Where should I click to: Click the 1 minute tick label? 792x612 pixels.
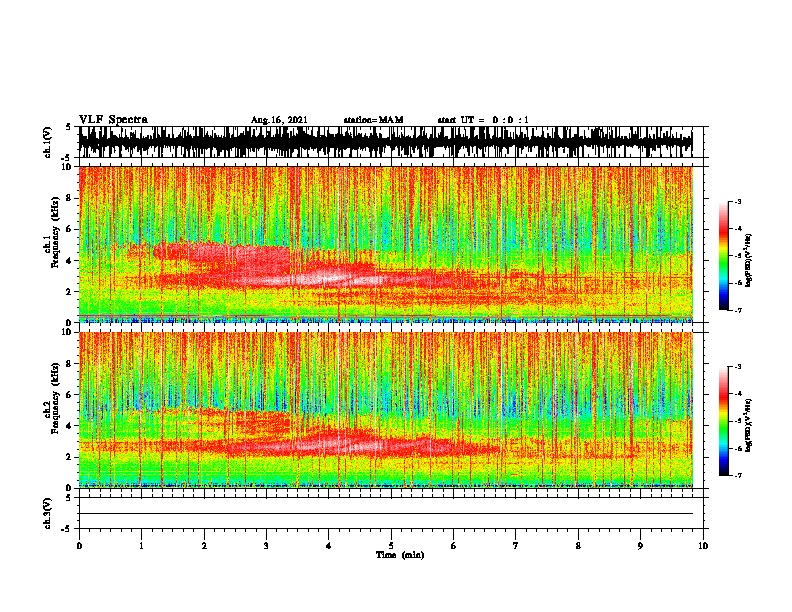coord(141,546)
